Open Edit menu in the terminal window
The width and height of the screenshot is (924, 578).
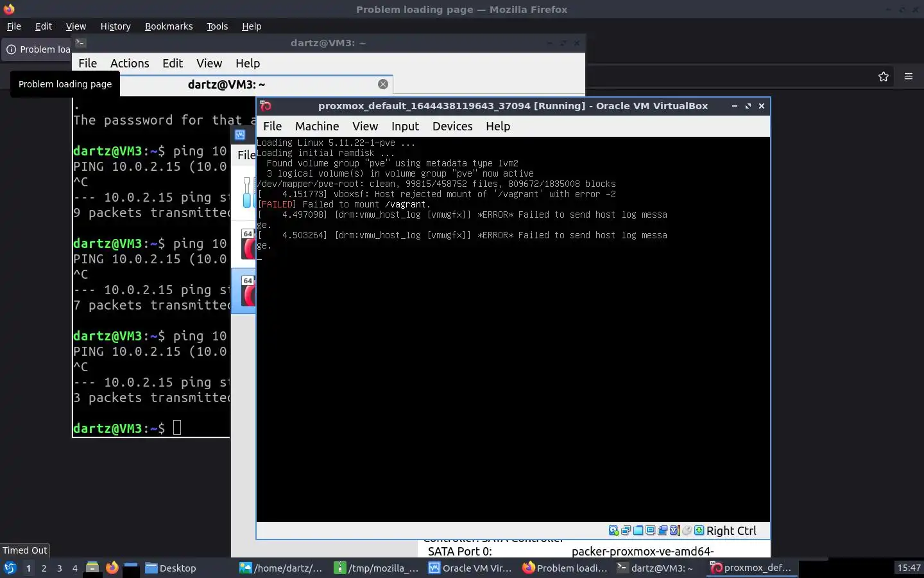click(x=173, y=64)
